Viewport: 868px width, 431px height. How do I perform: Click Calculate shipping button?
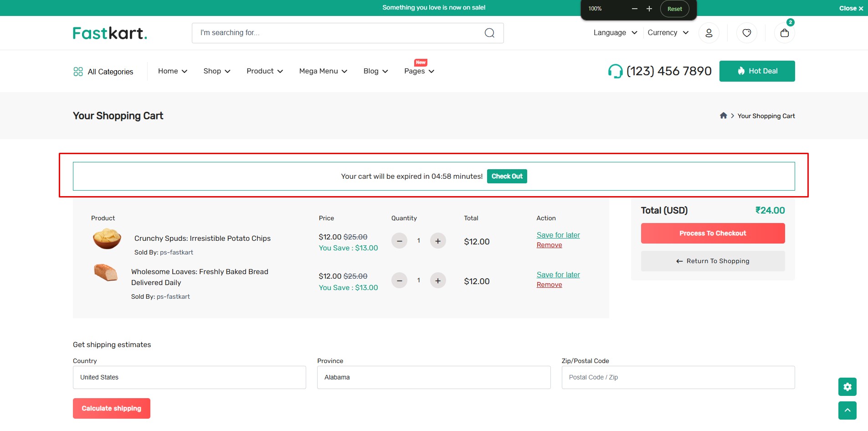[112, 408]
